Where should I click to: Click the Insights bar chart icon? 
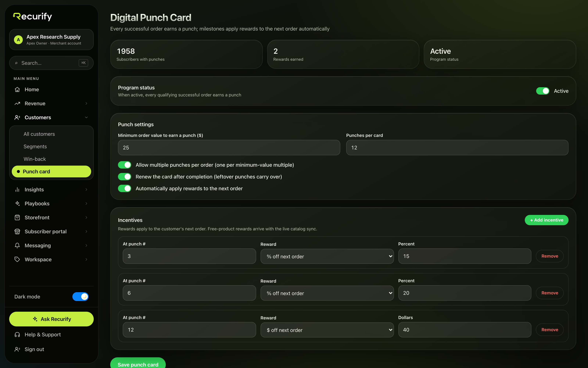tap(17, 190)
